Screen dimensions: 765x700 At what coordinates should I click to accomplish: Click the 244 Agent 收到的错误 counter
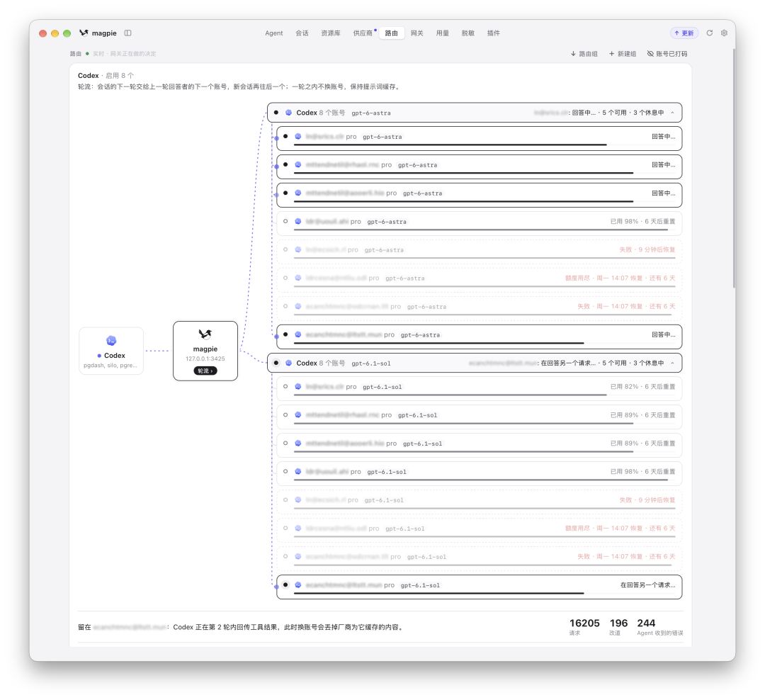click(x=659, y=626)
